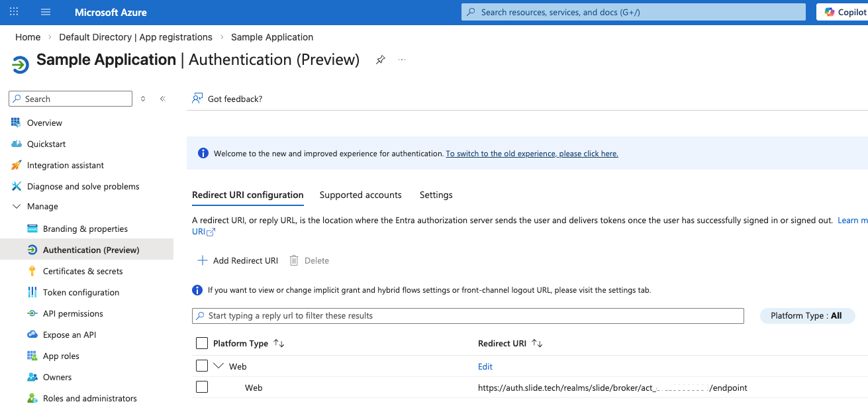
Task: Check the Web redirect URI row checkbox
Action: pos(202,387)
